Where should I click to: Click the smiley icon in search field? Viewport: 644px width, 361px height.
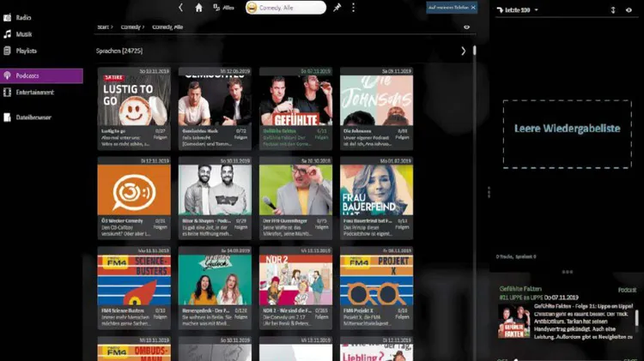[252, 8]
